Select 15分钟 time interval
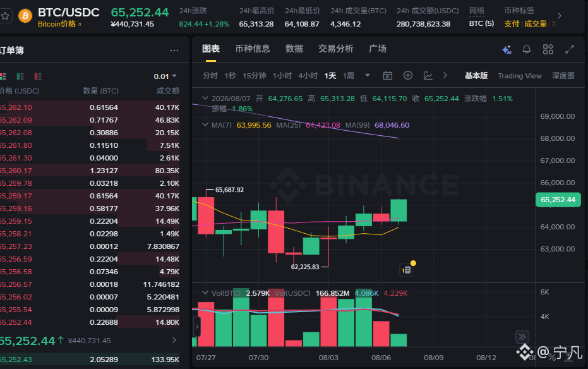 (255, 76)
